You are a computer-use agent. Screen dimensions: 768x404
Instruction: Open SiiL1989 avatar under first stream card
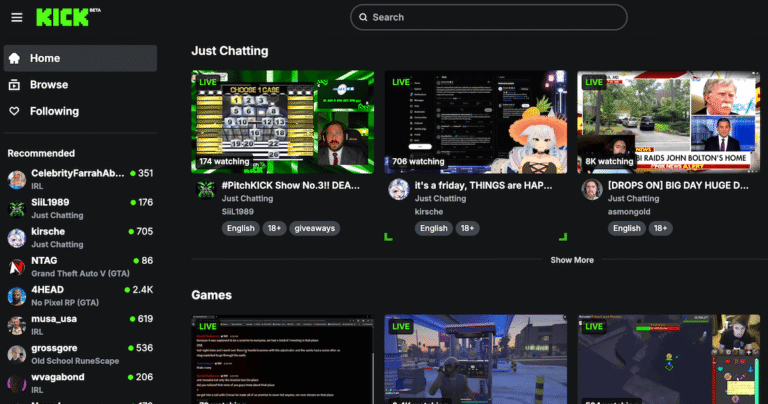(206, 190)
